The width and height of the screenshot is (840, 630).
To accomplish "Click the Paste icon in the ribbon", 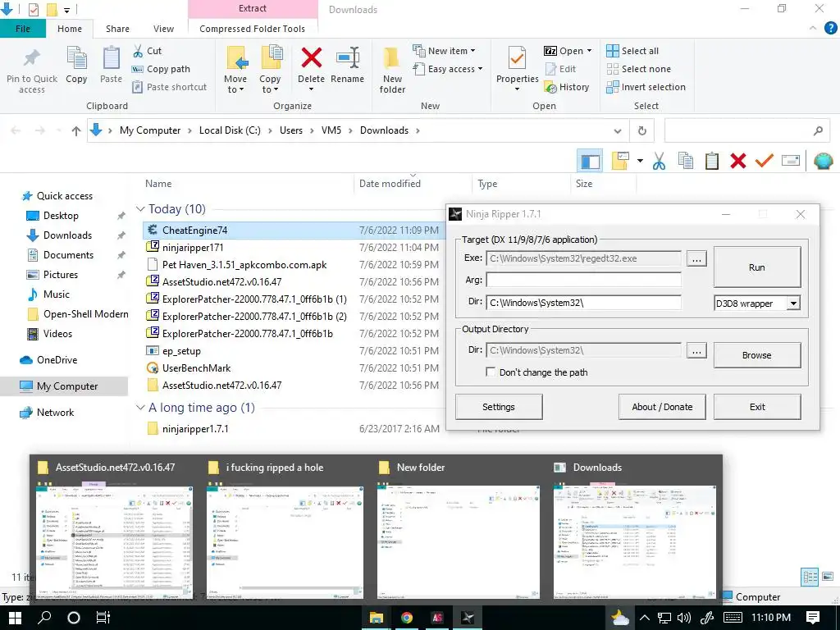I will click(x=111, y=58).
